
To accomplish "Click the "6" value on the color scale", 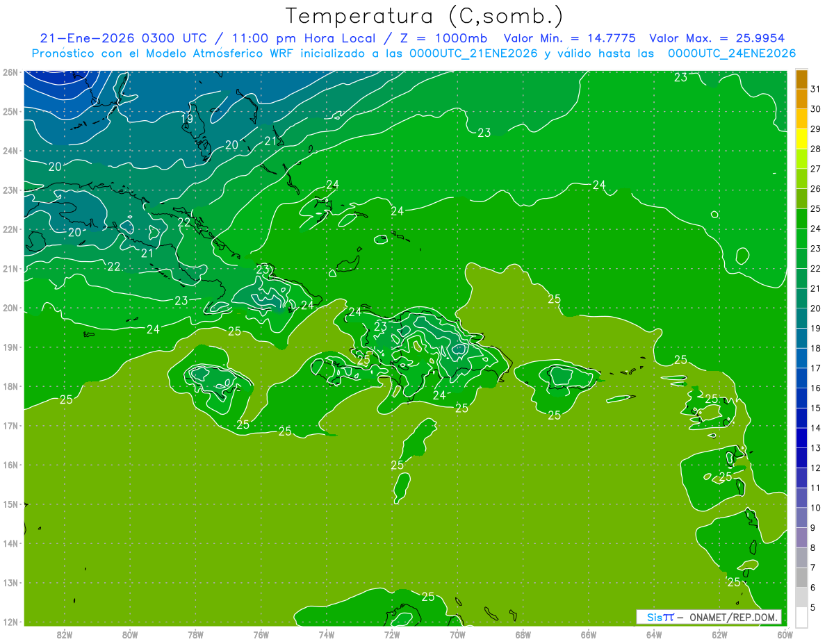I will tap(813, 587).
